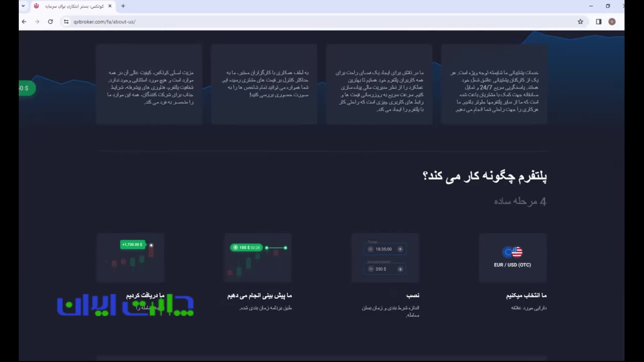This screenshot has width=644, height=362.
Task: Click the +1,730.00 $ profit badge
Action: pos(132,245)
